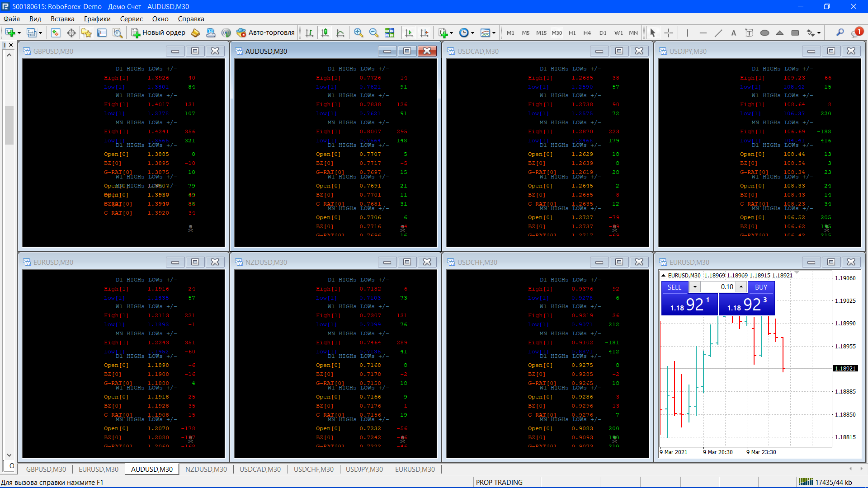Select the Trendline drawing tool
This screenshot has width=868, height=488.
(x=718, y=33)
